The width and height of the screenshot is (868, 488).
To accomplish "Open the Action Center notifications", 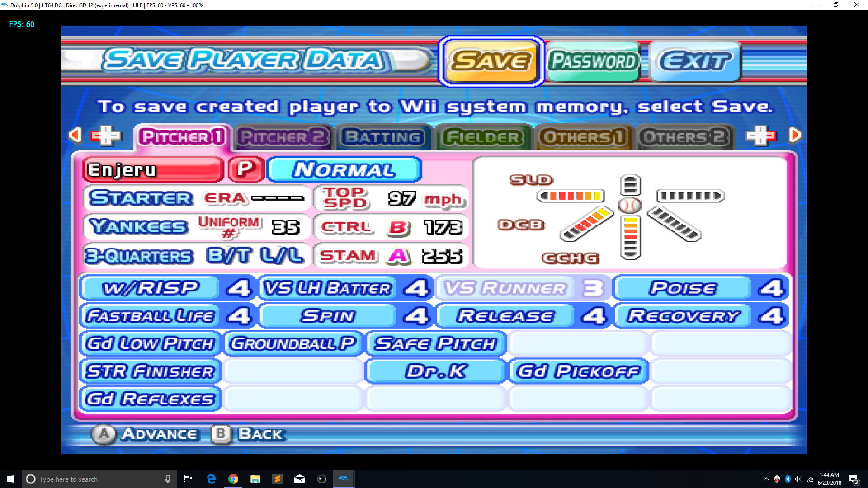I will pos(854,479).
